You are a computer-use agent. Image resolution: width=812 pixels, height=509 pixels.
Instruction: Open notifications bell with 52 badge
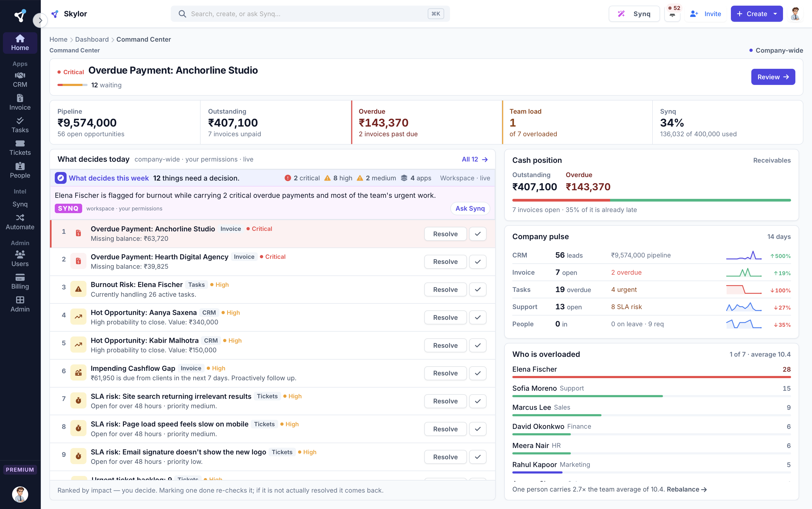672,14
